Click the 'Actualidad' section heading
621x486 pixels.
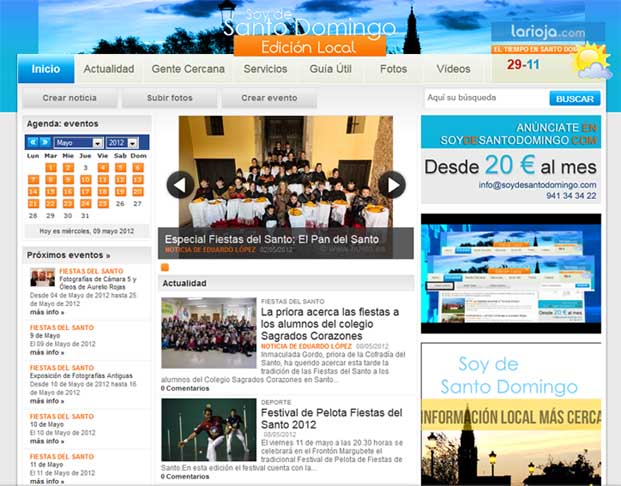184,283
